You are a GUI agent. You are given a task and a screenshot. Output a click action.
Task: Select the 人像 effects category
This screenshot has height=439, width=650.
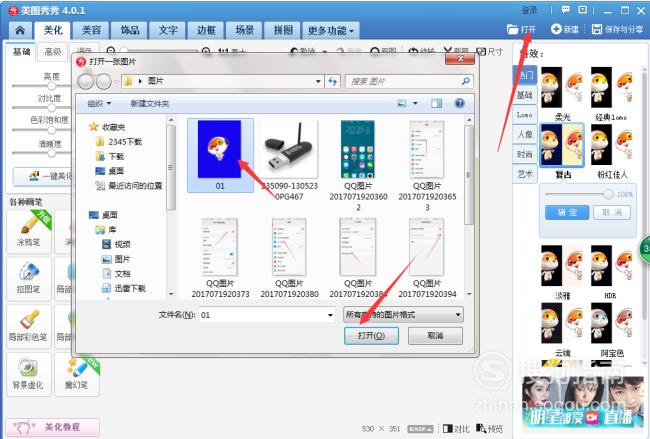point(524,134)
